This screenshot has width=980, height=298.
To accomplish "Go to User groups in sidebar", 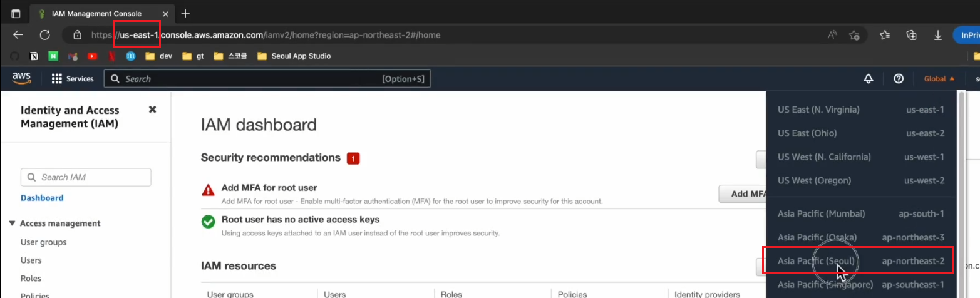I will [x=43, y=242].
